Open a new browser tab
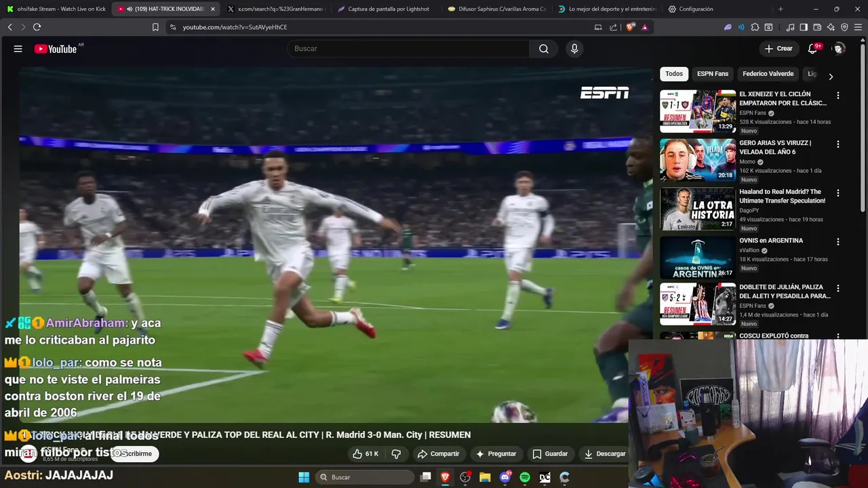The width and height of the screenshot is (868, 488). (x=781, y=9)
